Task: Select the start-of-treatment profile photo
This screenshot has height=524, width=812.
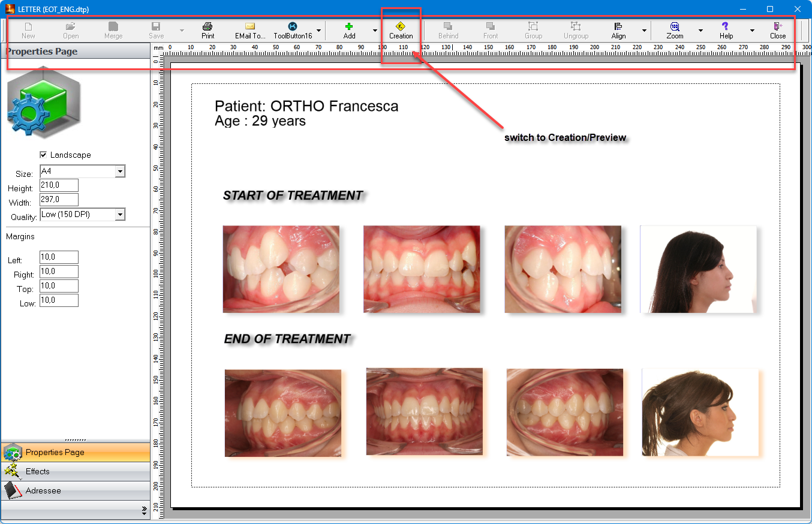Action: coord(698,269)
